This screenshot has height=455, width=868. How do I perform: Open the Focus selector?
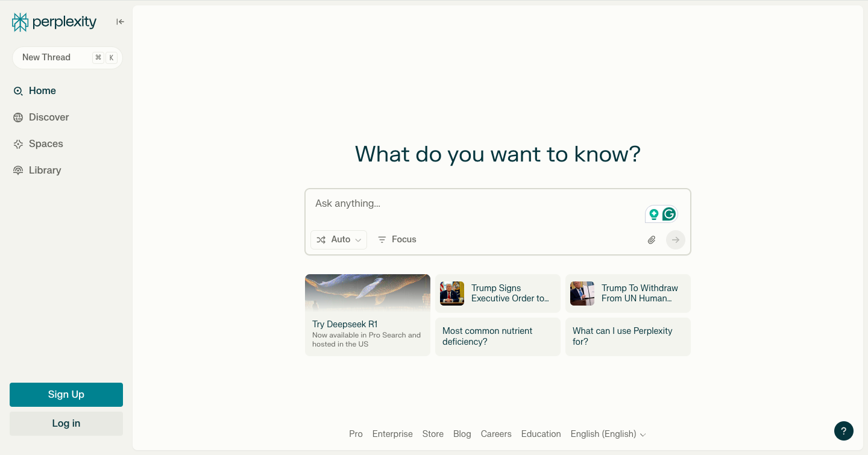pos(397,240)
